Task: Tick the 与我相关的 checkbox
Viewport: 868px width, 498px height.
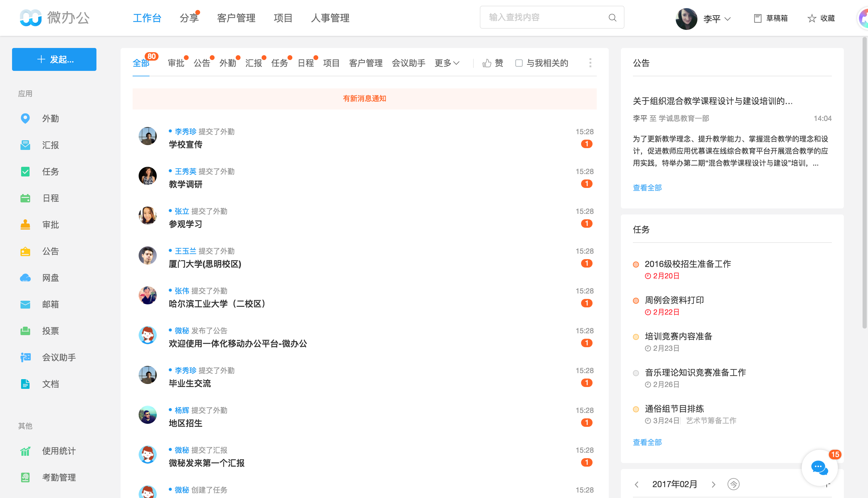Action: point(519,63)
